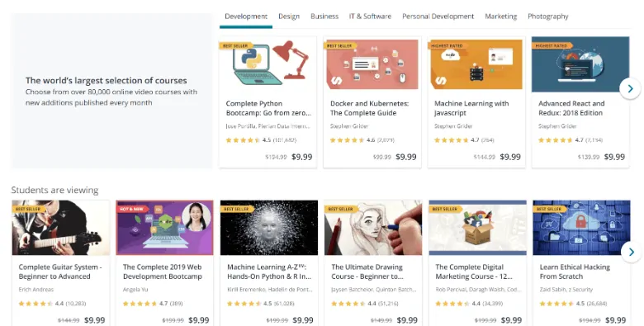The width and height of the screenshot is (644, 326).
Task: Open the Docker and Kubernetes course image
Action: point(372,63)
